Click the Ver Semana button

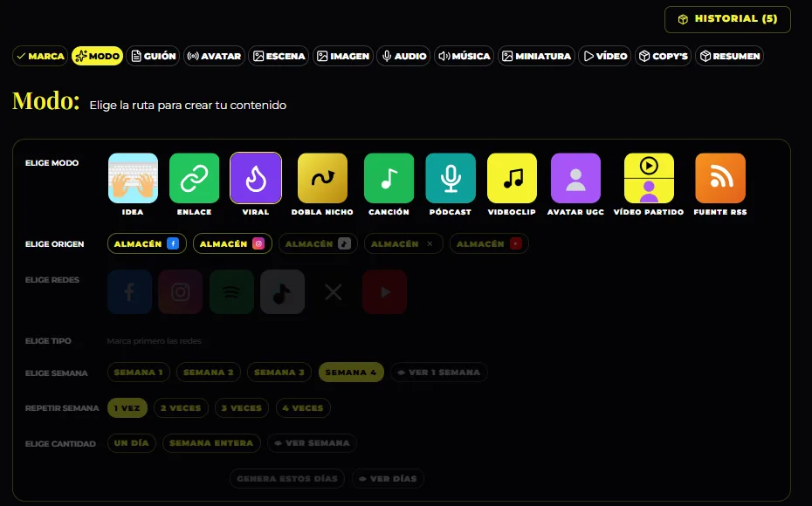[313, 443]
